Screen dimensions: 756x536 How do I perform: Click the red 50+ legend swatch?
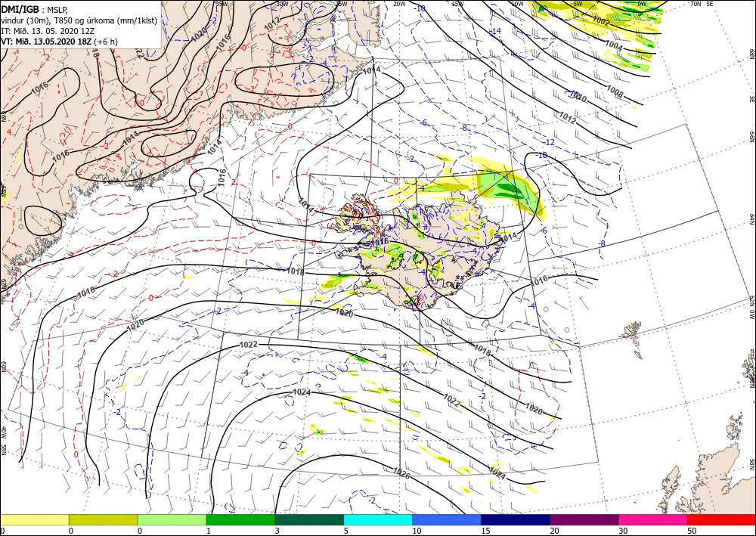tap(721, 519)
